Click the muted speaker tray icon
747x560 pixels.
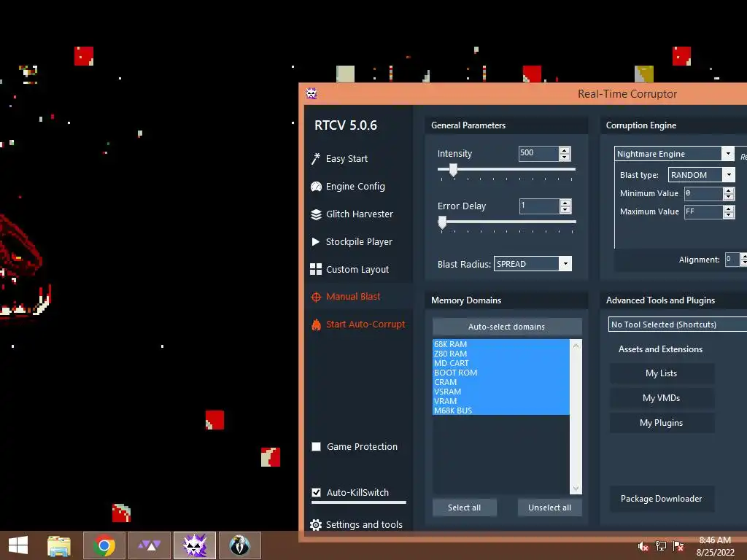pyautogui.click(x=643, y=546)
